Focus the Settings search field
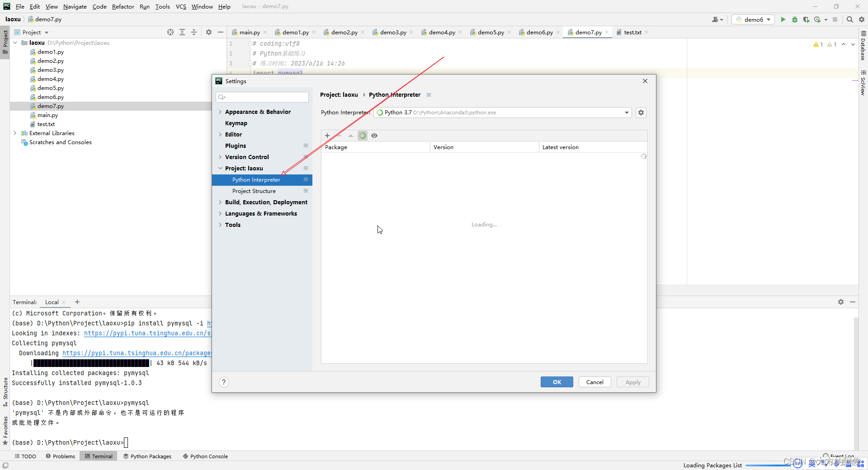This screenshot has width=868, height=470. (x=262, y=97)
